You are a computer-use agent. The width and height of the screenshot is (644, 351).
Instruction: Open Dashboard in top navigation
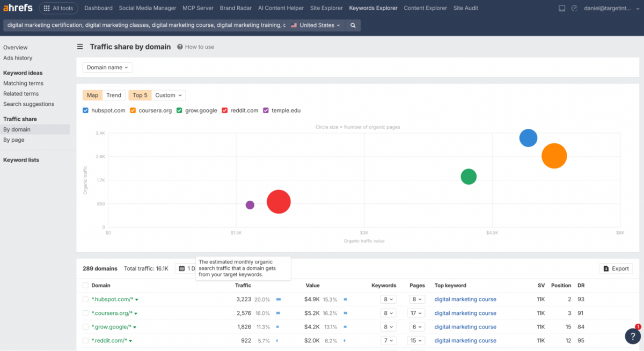(98, 8)
